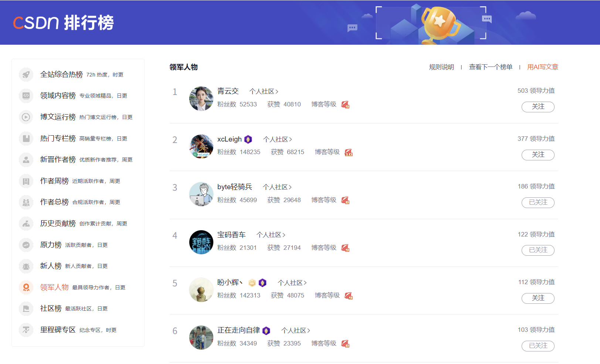The image size is (600, 364).
Task: Click blog level badge of 宝码香车
Action: click(345, 248)
